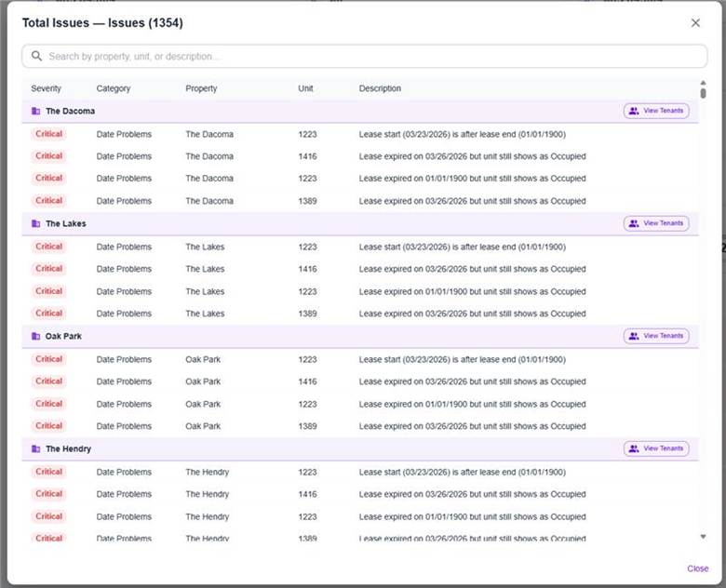The width and height of the screenshot is (726, 588).
Task: Click the building icon beside The Dacoma
Action: point(35,111)
